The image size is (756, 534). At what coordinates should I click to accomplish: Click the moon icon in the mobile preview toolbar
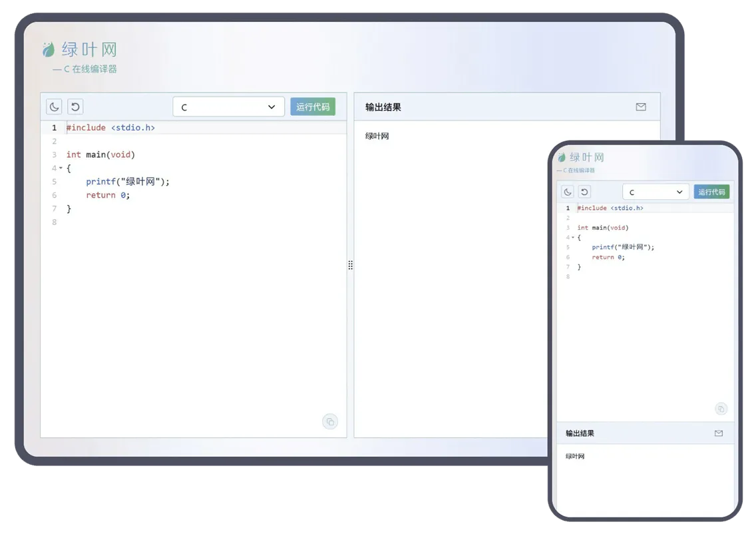[567, 191]
